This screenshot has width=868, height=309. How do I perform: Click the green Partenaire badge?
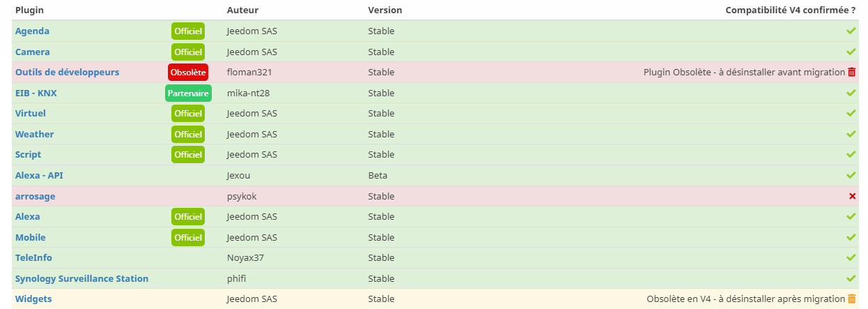pos(188,93)
